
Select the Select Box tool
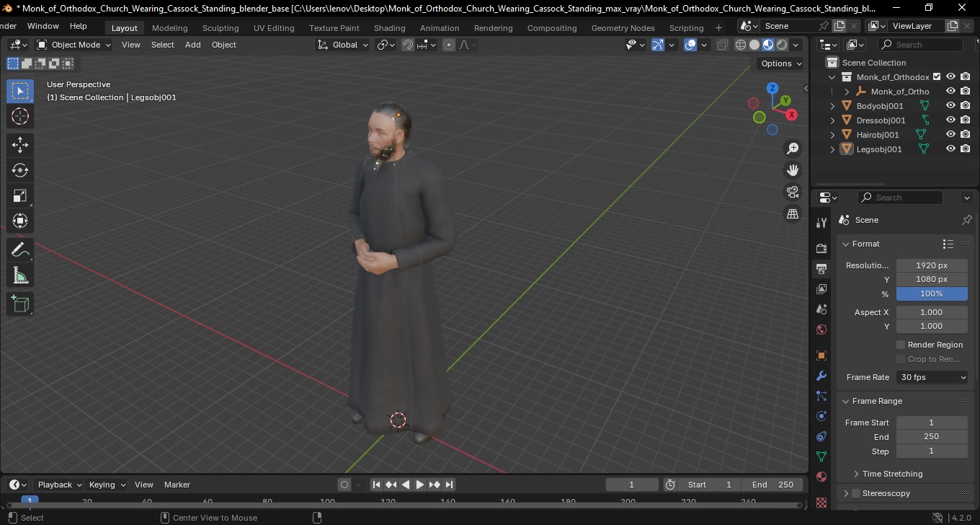click(20, 91)
